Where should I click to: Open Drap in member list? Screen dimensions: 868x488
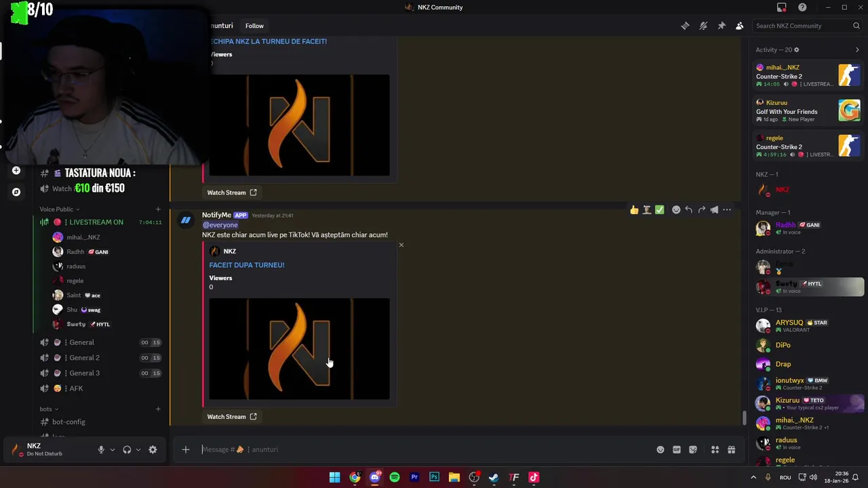808,364
